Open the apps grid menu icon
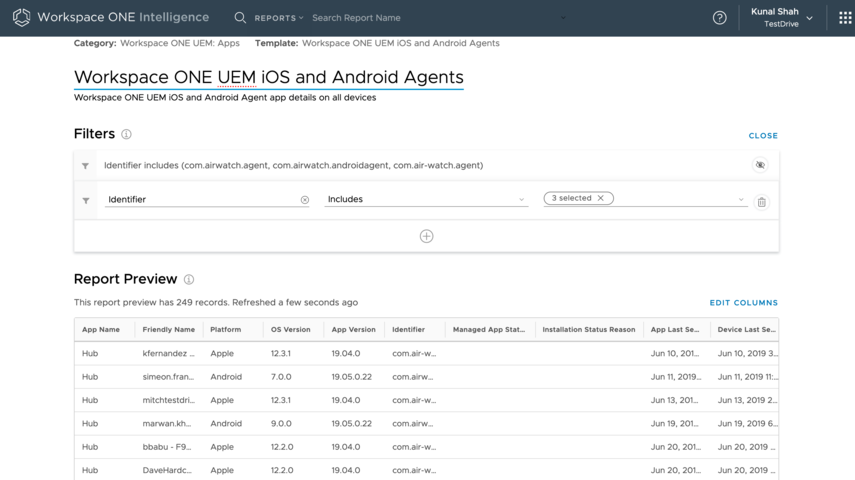 [x=845, y=18]
